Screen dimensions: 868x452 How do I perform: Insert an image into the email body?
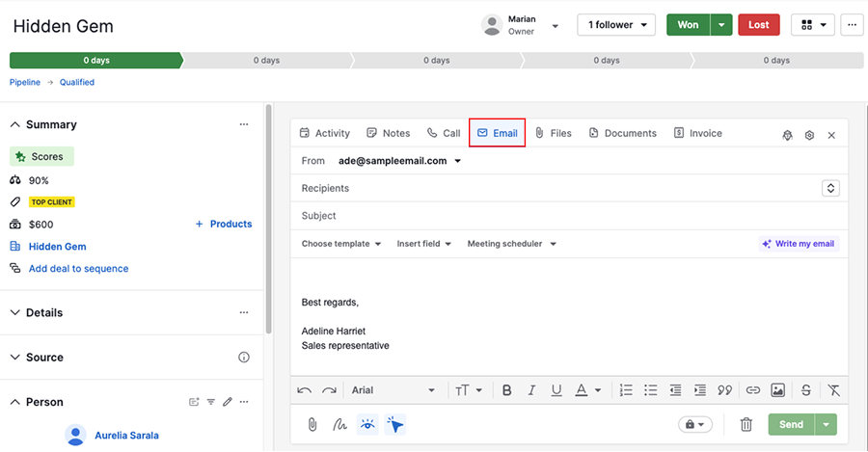[778, 390]
